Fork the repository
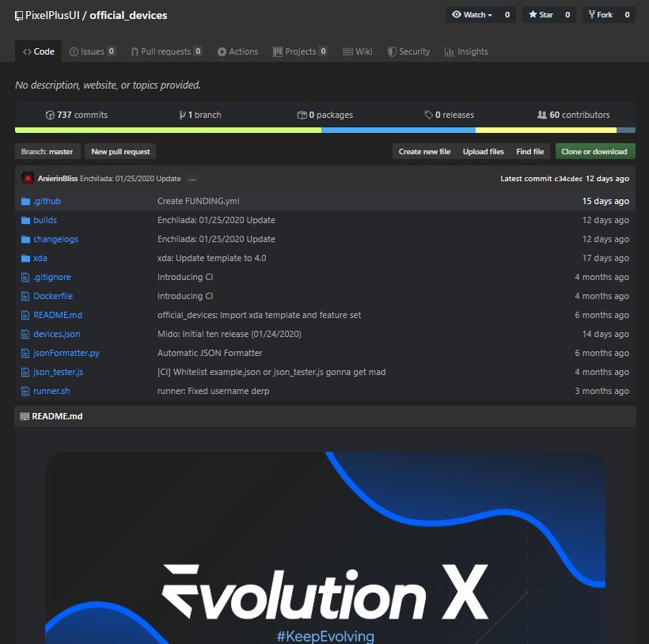Image resolution: width=649 pixels, height=644 pixels. pos(601,15)
